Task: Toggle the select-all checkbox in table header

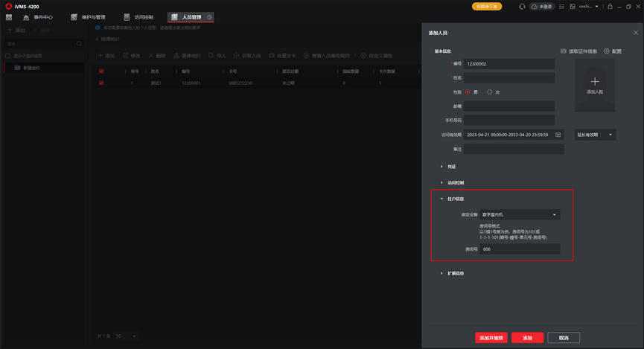Action: pyautogui.click(x=101, y=71)
